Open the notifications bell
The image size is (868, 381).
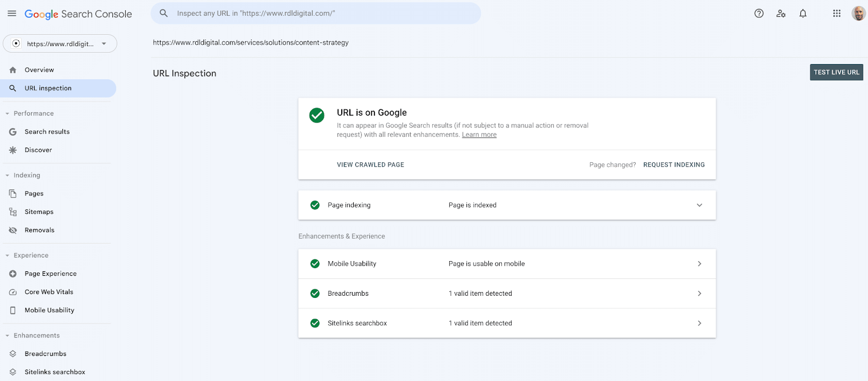(x=803, y=14)
